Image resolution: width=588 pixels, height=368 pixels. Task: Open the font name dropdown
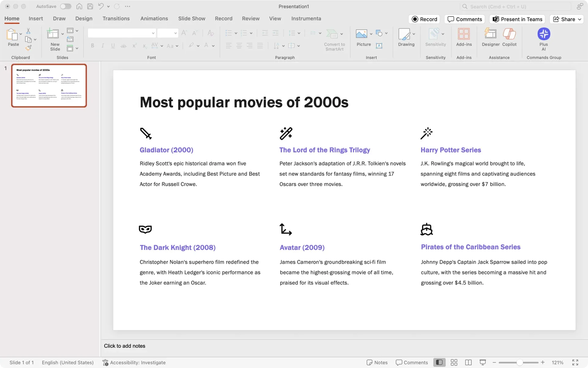click(x=153, y=33)
